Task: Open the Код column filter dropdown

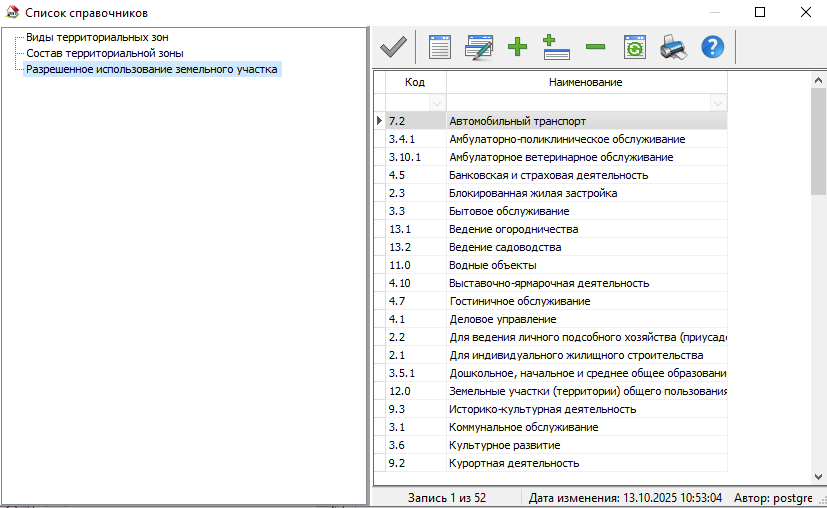Action: [436, 103]
